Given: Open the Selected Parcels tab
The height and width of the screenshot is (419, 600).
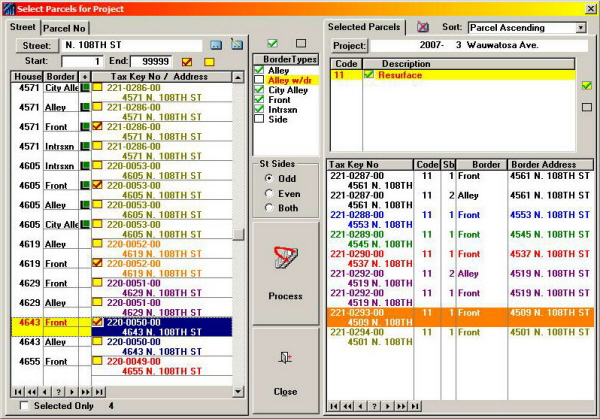Looking at the screenshot, I should point(365,27).
